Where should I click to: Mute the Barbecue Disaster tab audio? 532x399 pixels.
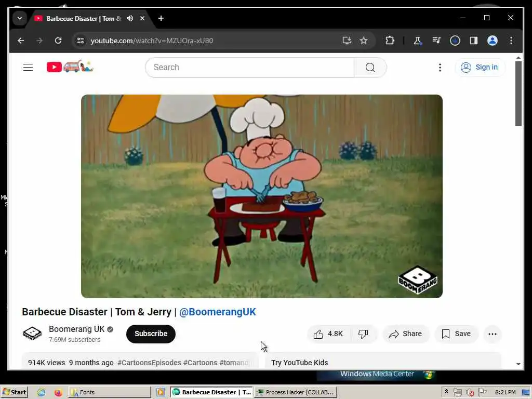(129, 18)
